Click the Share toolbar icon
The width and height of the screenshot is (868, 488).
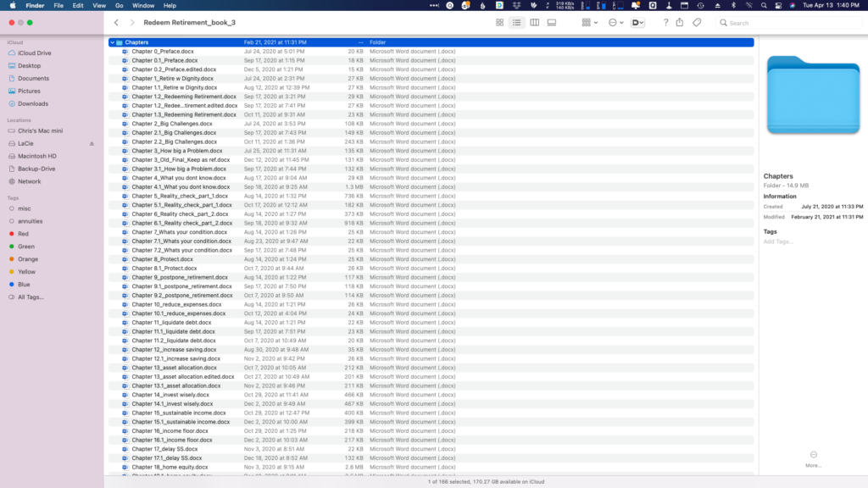680,23
